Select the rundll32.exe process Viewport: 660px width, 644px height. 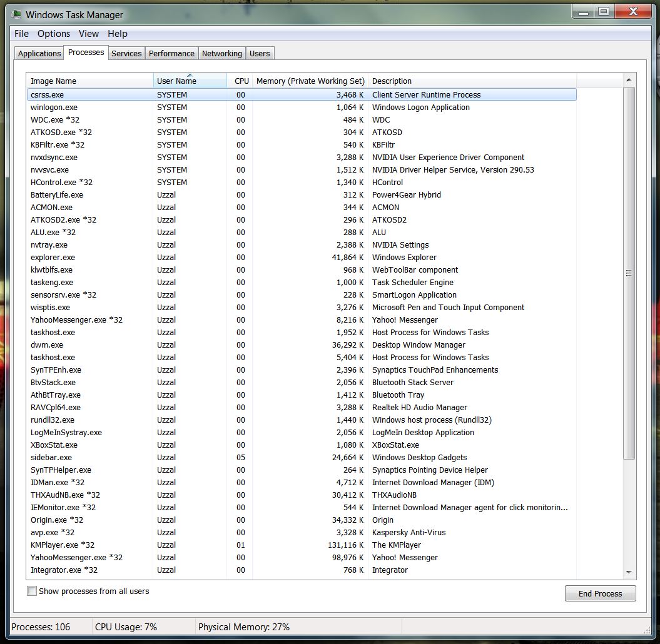(x=302, y=420)
